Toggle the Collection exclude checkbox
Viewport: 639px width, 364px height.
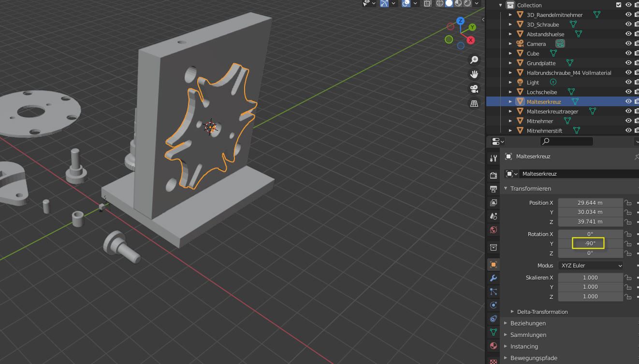click(618, 5)
